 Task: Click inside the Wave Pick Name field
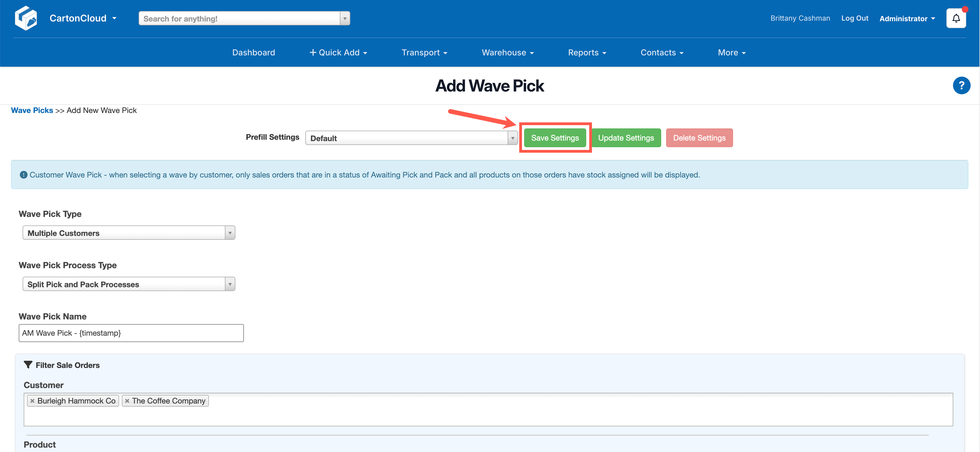click(x=131, y=333)
